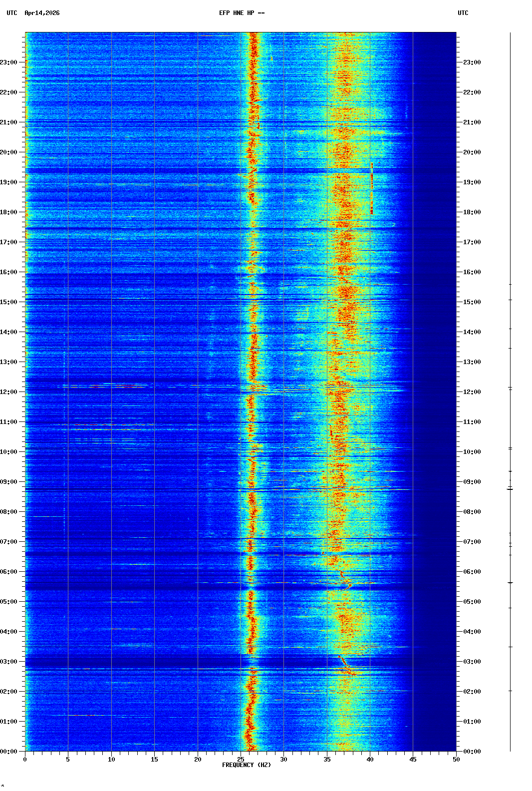Screen dimensions: 532x791
Task: Click the 5 Hz frequency tick label
Action: pos(68,760)
